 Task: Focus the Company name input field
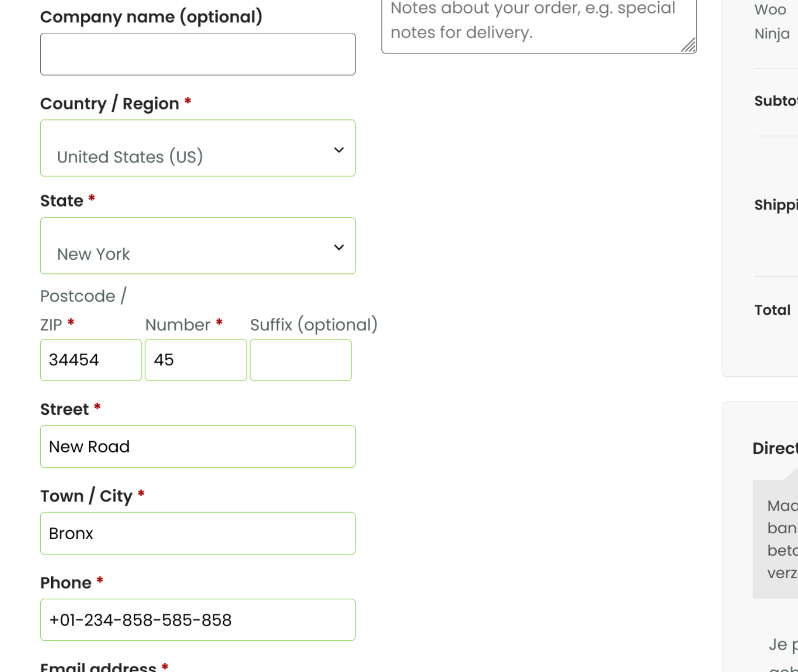click(x=197, y=54)
